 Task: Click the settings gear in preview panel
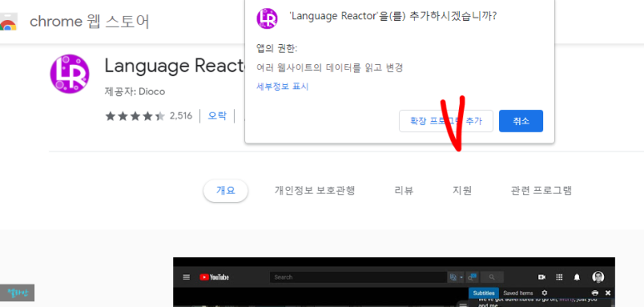(x=545, y=293)
